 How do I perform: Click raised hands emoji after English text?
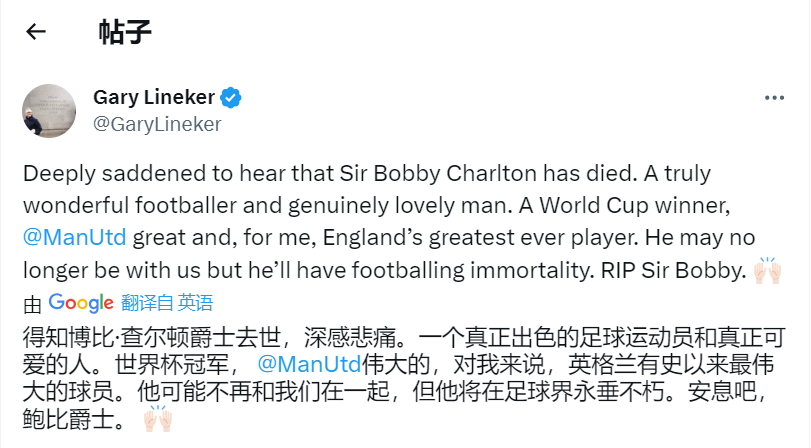pyautogui.click(x=767, y=270)
